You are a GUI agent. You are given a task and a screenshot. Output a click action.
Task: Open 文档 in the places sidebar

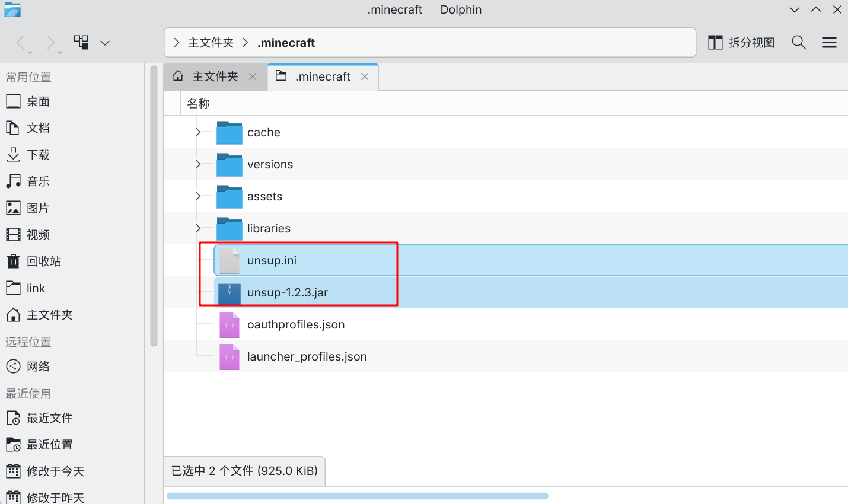pos(28,128)
